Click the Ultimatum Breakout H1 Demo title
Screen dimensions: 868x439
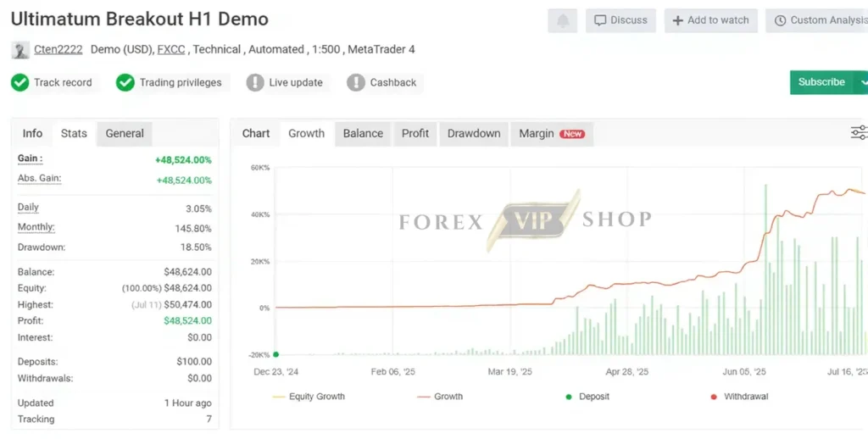click(x=140, y=19)
